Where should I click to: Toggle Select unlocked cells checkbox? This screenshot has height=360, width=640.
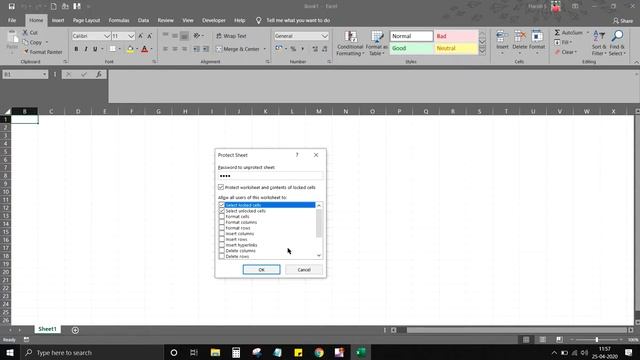coord(222,211)
